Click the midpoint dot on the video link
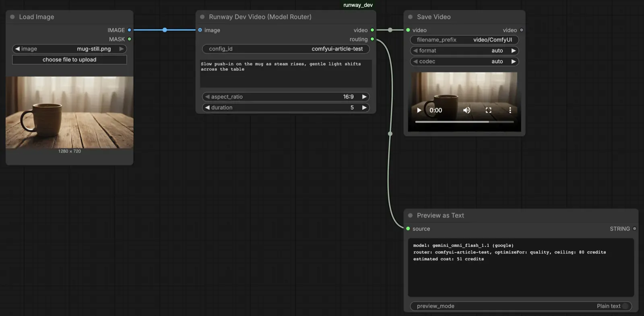This screenshot has height=316, width=644. point(390,30)
